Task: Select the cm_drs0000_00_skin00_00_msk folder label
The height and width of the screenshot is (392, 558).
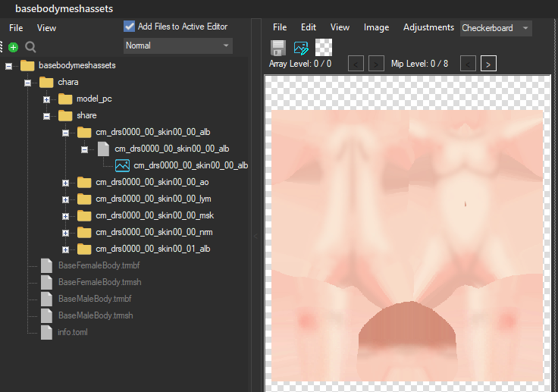Action: (x=155, y=215)
